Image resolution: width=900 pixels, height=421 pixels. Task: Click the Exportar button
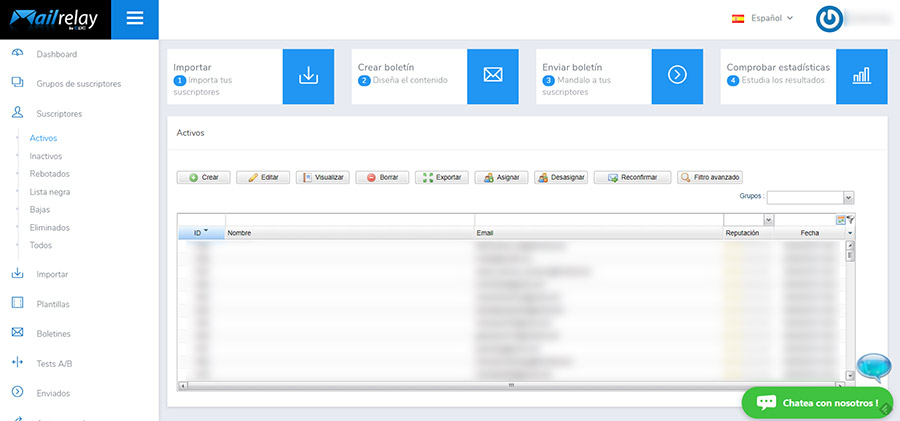click(442, 177)
